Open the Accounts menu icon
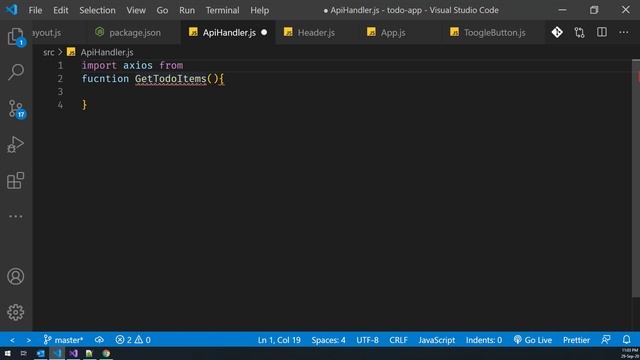 pos(16,276)
